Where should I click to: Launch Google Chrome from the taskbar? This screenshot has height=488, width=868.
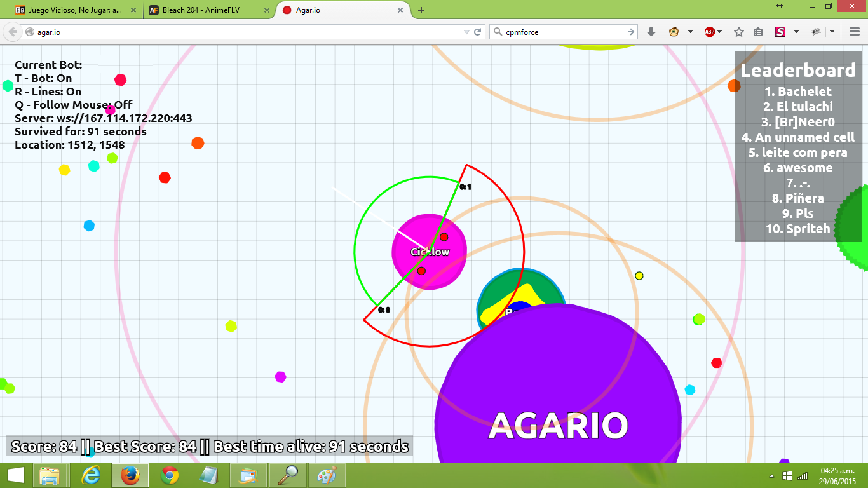click(170, 475)
